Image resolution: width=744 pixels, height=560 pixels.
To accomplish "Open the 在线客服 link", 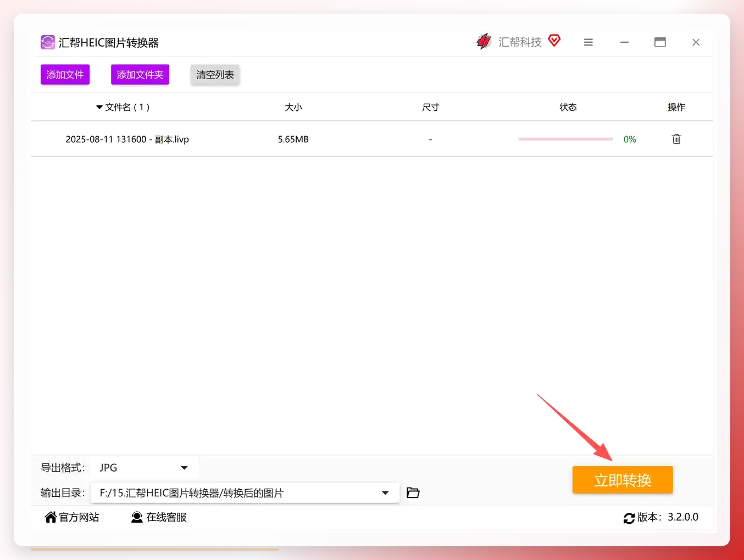I will click(x=159, y=517).
